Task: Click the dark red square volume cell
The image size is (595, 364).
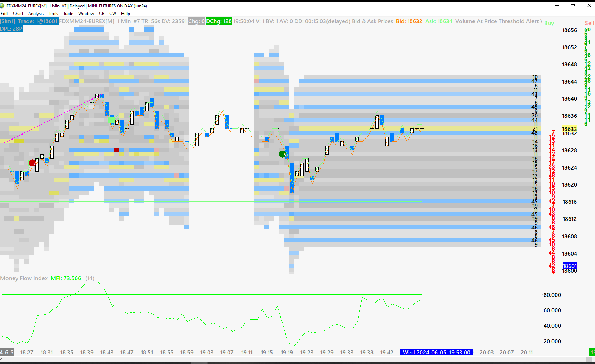Action: click(117, 150)
